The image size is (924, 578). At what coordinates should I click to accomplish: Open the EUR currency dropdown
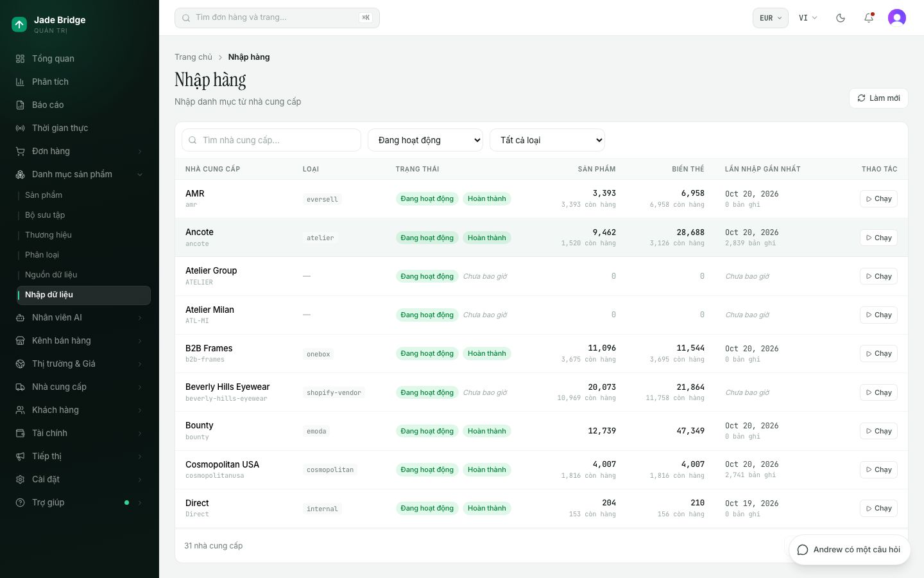770,18
